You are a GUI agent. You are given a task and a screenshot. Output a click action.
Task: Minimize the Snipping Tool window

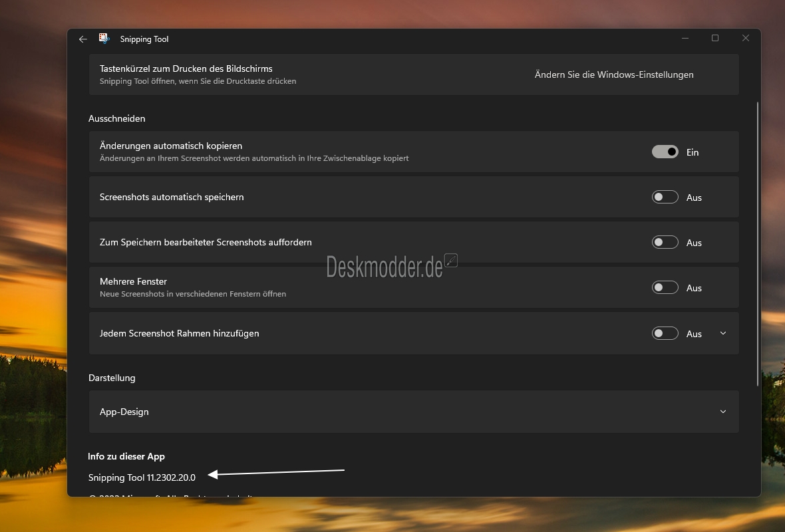pyautogui.click(x=685, y=38)
